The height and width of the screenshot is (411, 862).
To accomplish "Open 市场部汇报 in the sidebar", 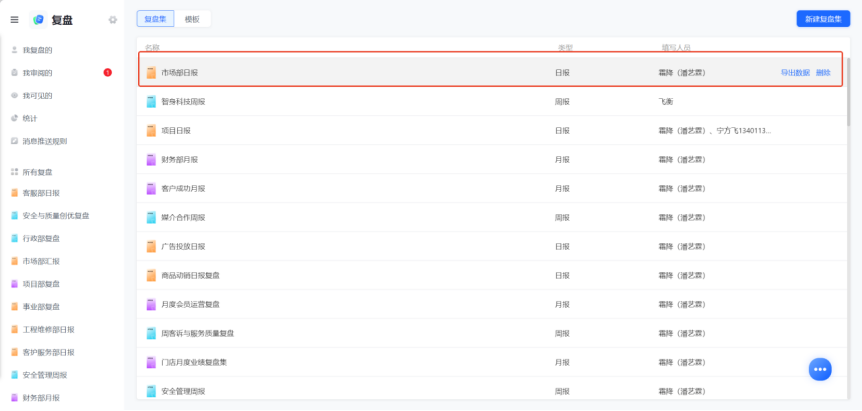I will pos(41,262).
